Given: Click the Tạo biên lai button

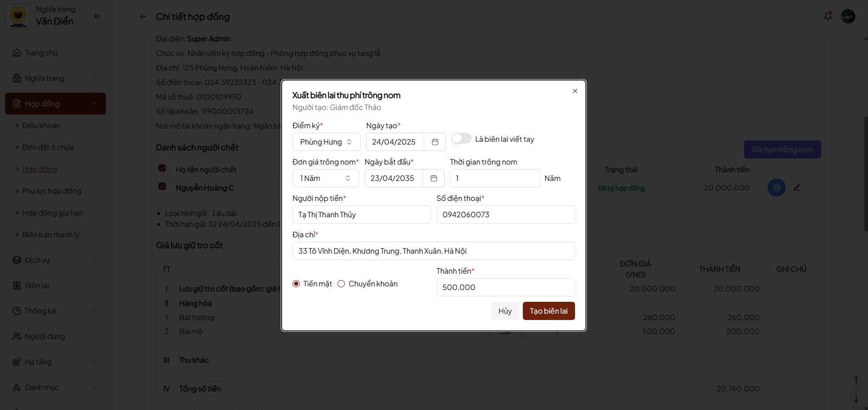Looking at the screenshot, I should [548, 311].
